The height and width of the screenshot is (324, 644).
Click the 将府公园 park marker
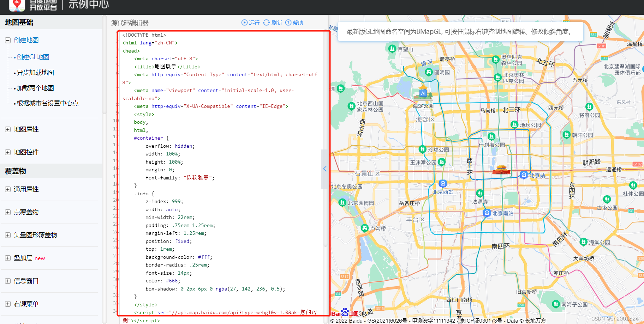(589, 106)
